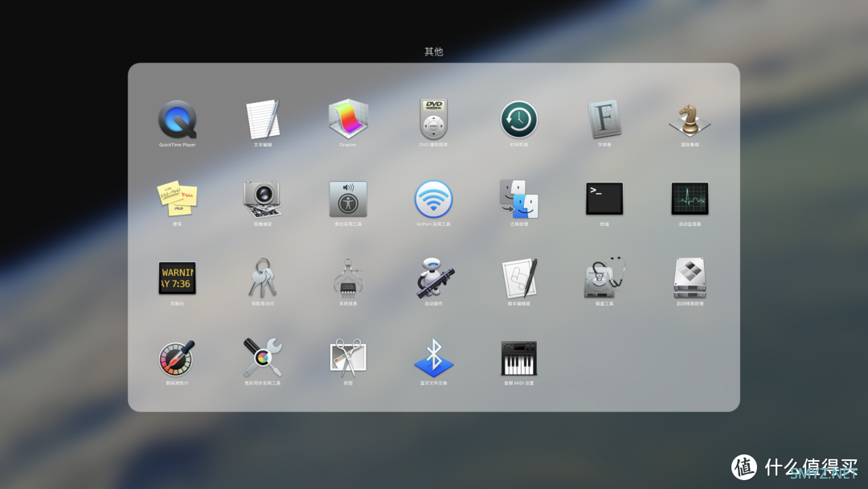
Task: Launch the 文本编辑 (TextEdit) app
Action: point(263,119)
